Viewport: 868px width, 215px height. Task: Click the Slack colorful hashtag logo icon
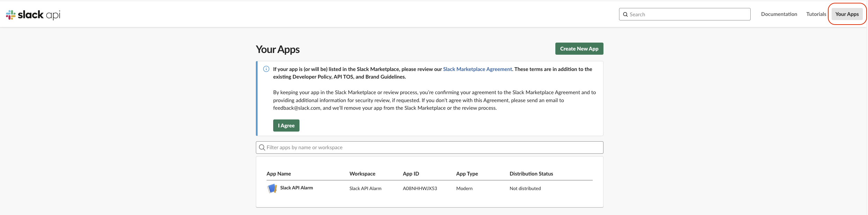click(x=11, y=15)
